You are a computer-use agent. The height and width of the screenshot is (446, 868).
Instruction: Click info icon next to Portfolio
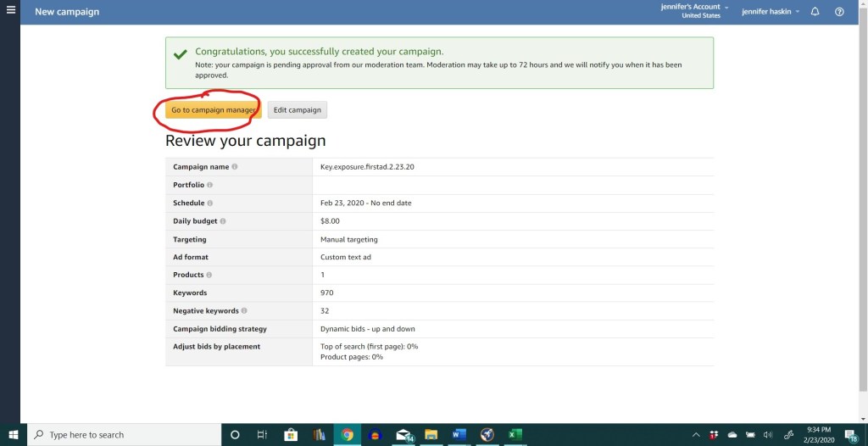click(x=209, y=185)
